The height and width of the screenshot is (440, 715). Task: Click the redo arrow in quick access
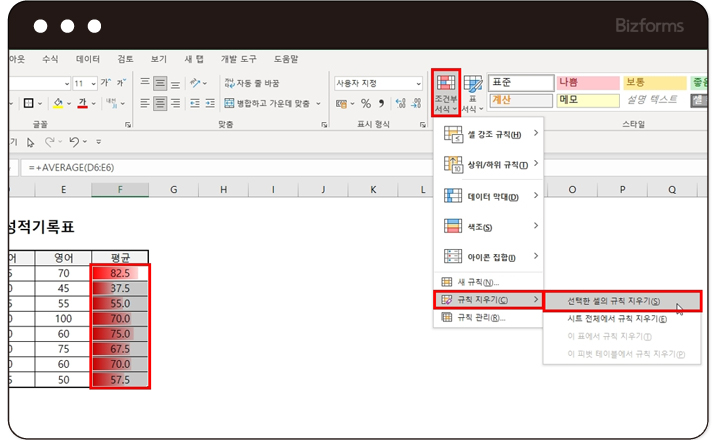(x=49, y=142)
